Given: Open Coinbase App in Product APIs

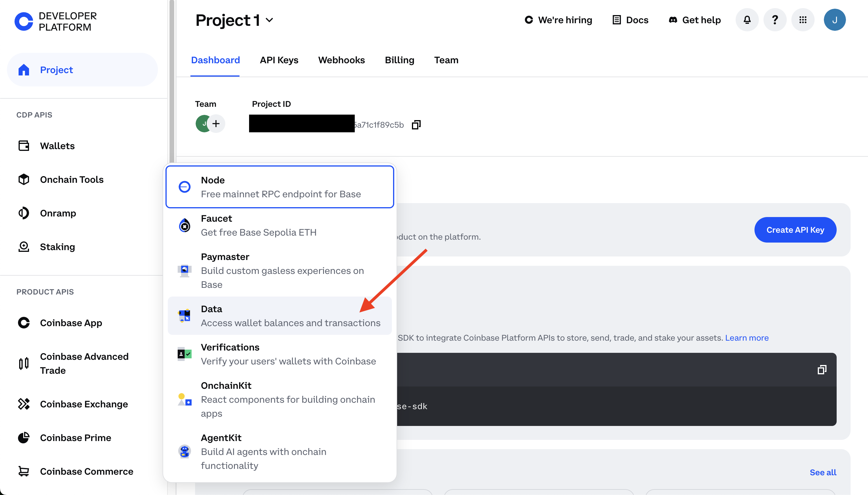Looking at the screenshot, I should tap(82, 323).
